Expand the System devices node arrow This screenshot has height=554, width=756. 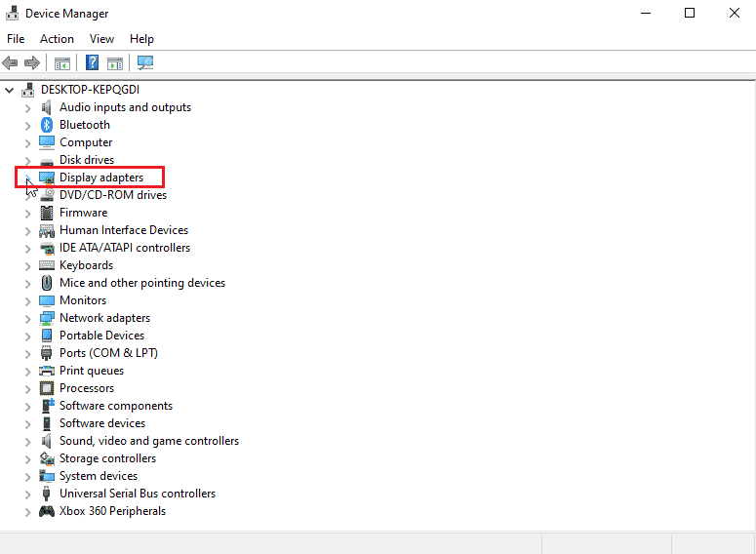click(28, 476)
